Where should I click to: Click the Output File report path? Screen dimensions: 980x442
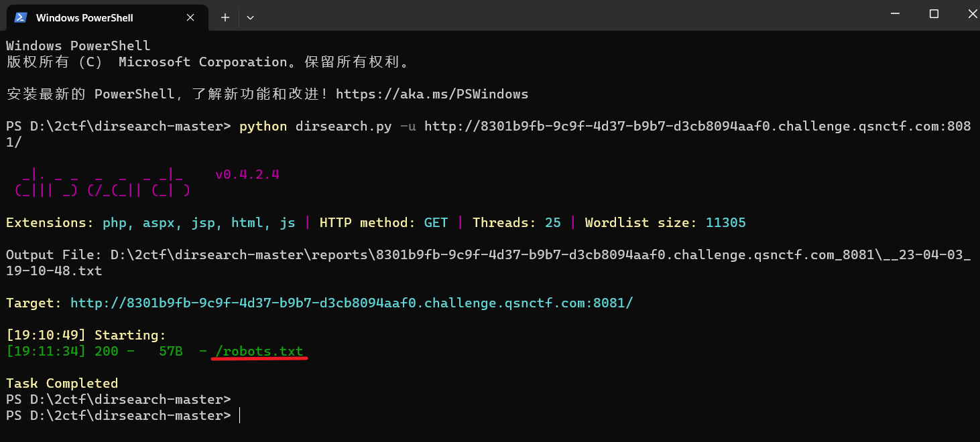pos(540,255)
